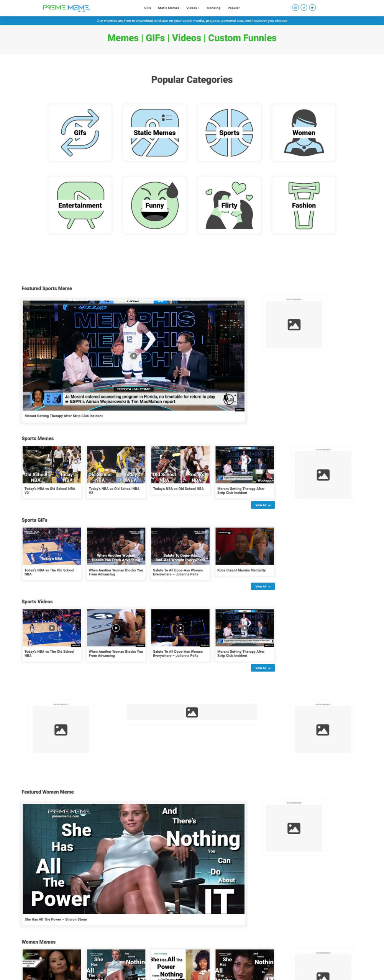This screenshot has width=384, height=980.
Task: Click View All under Sports GIFs
Action: pyautogui.click(x=263, y=586)
